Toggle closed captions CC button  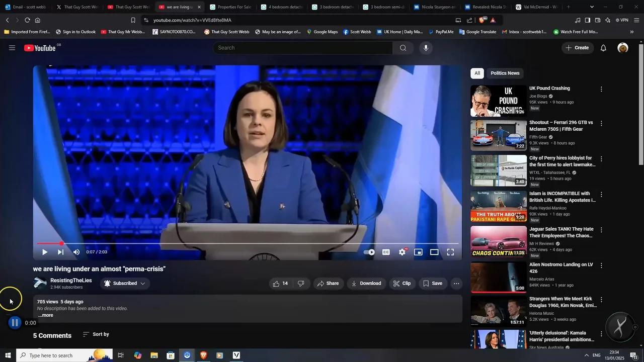tap(386, 252)
